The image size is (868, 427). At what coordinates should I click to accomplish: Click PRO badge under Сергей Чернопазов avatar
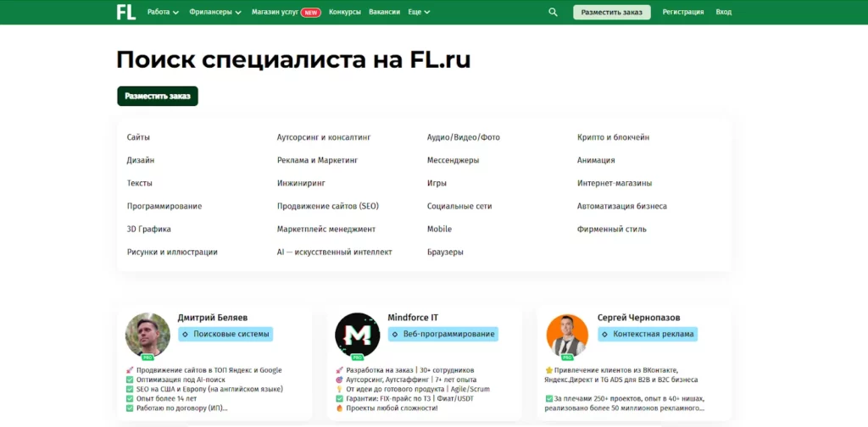point(567,358)
